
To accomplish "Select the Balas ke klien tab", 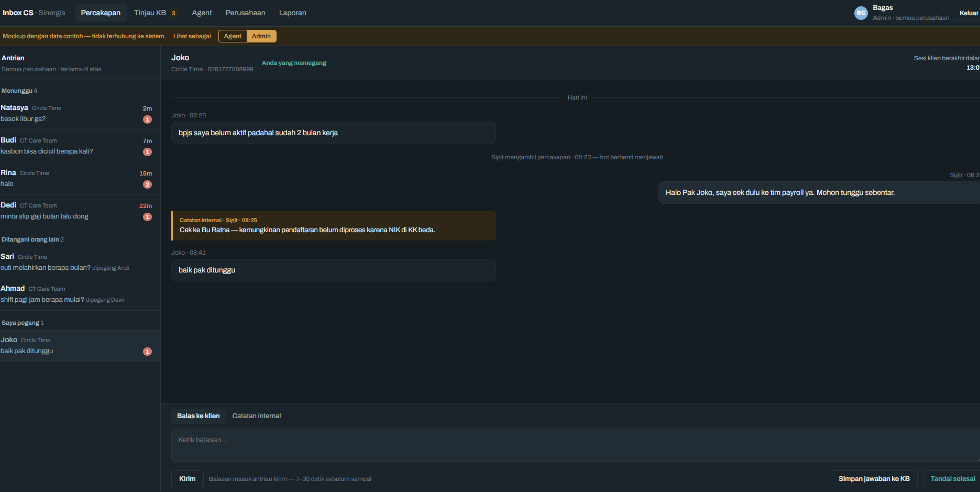I will click(x=199, y=416).
